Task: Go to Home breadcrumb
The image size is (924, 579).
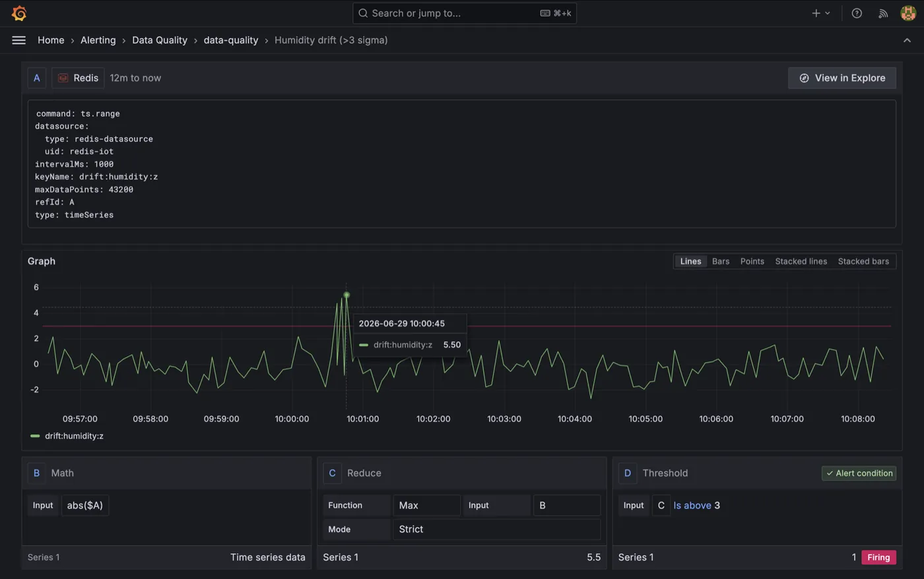Action: (x=51, y=40)
